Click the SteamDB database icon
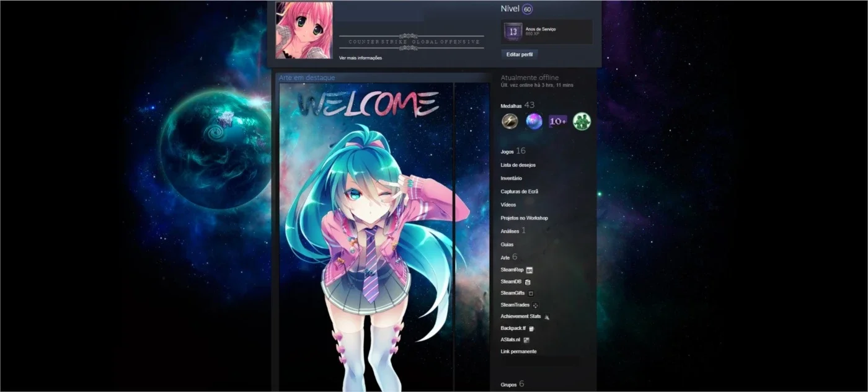This screenshot has width=868, height=392. (x=528, y=282)
